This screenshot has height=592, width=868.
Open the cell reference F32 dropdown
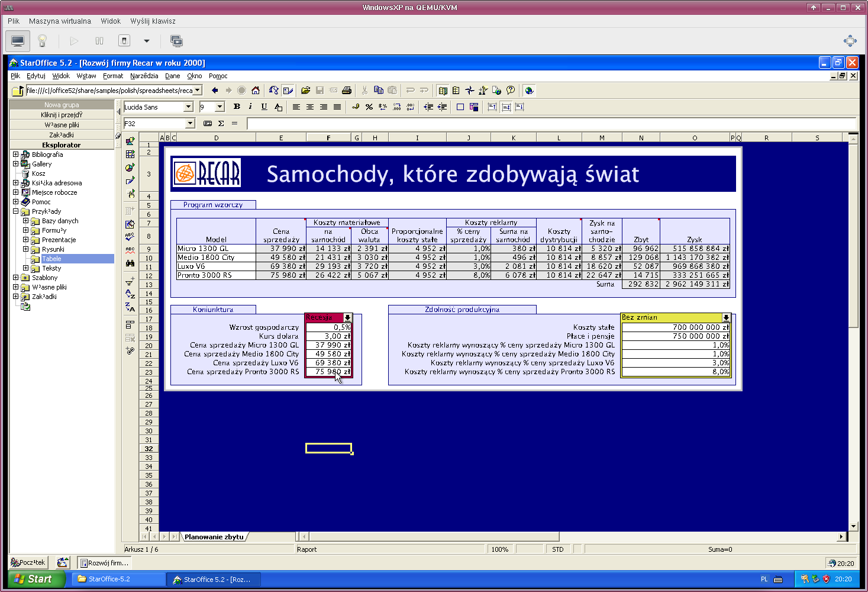[191, 124]
